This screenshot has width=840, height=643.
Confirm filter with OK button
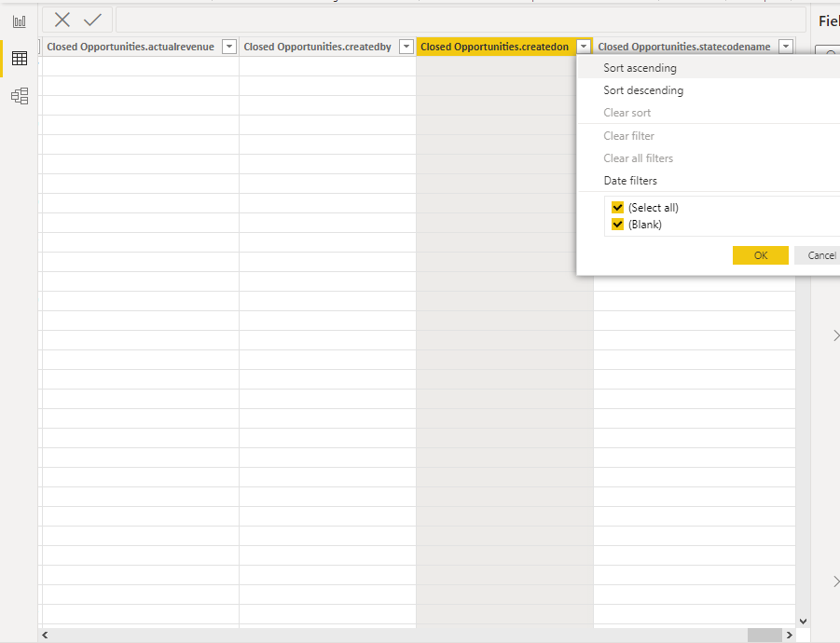760,255
